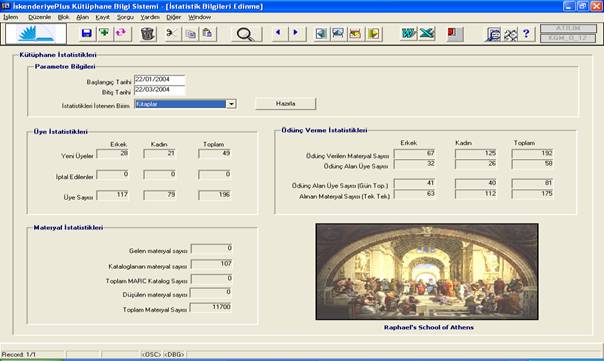Click Ödünç Alan Üye Gün Top. Toplam 81
Viewport: 604px width, 361px height.
pyautogui.click(x=532, y=183)
